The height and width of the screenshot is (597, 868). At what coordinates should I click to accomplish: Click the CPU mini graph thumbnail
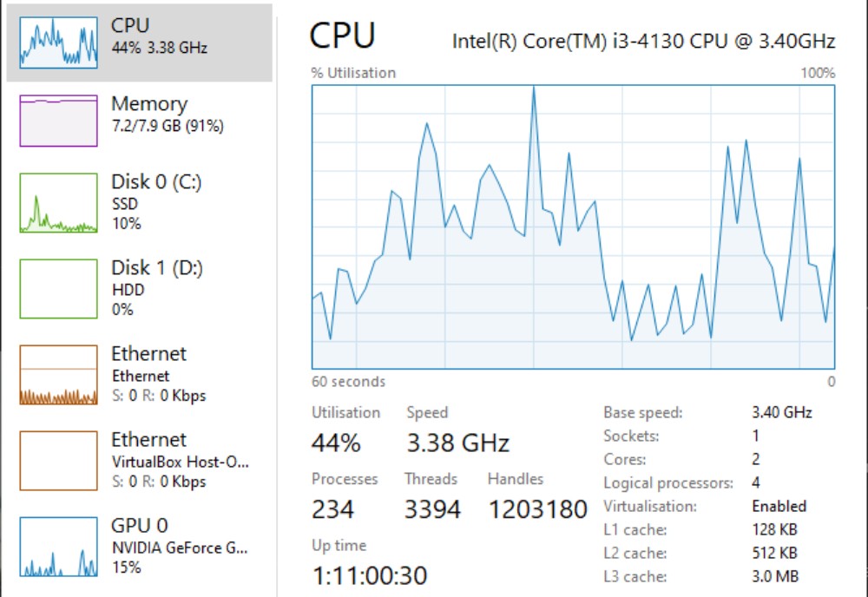tap(56, 36)
